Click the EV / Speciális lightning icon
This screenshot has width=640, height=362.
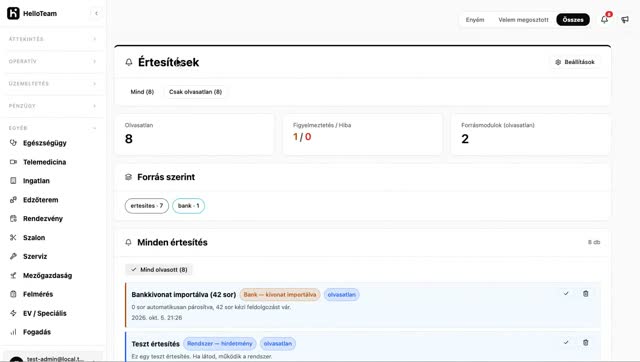(x=13, y=313)
